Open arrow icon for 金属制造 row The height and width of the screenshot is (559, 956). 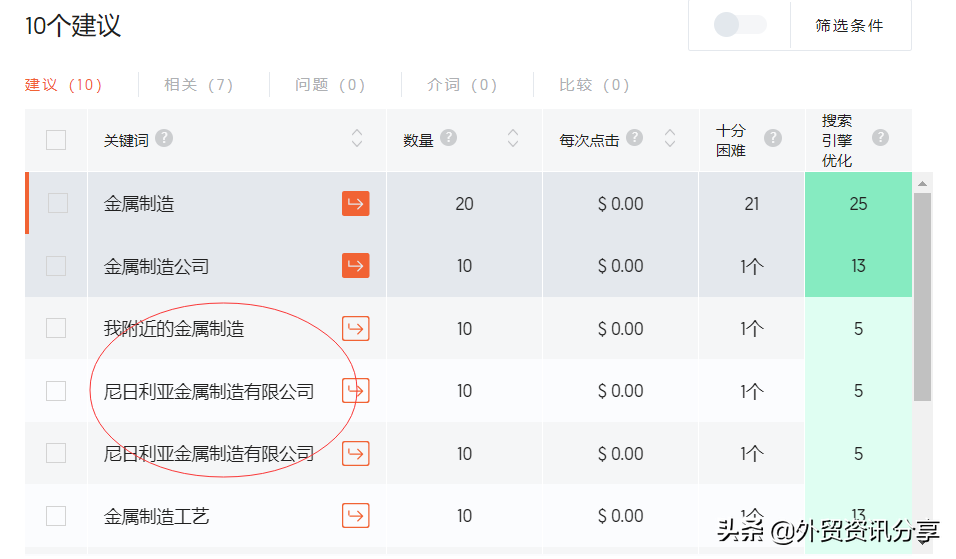click(x=355, y=203)
